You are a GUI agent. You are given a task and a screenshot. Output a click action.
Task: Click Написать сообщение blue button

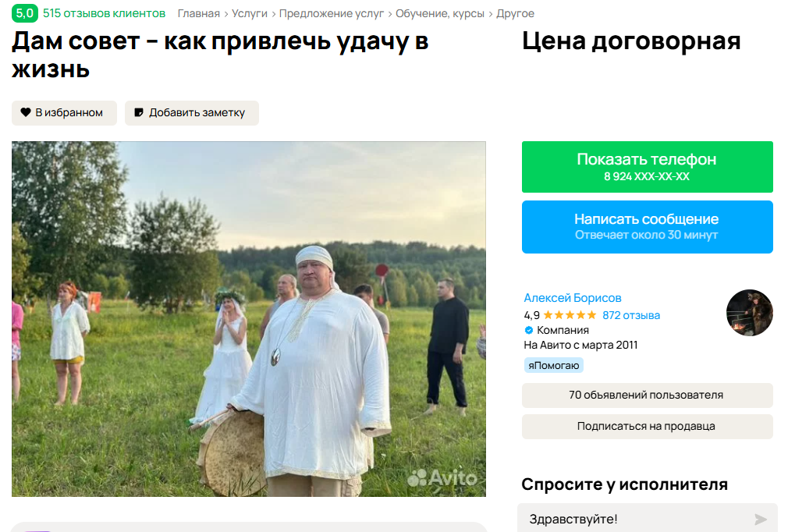tap(648, 226)
